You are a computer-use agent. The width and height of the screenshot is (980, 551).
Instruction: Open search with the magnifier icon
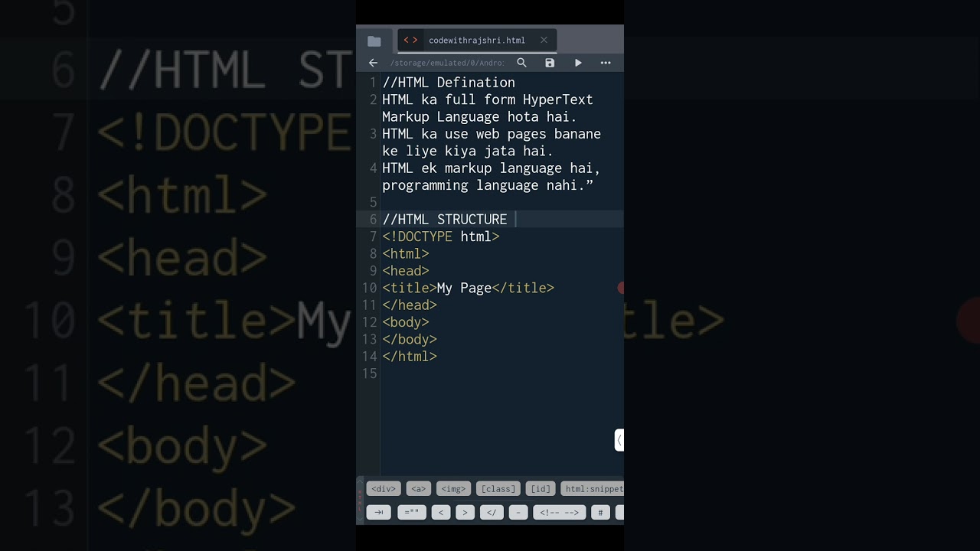(x=521, y=63)
